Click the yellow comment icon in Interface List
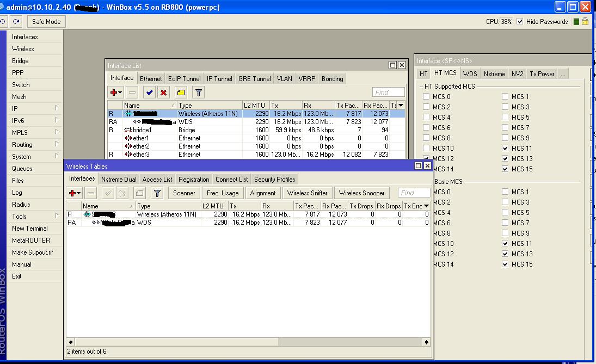Viewport: 596px width, 364px height. (181, 92)
